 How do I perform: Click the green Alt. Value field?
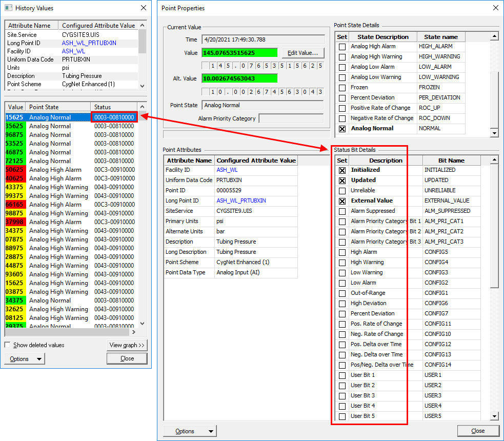pyautogui.click(x=239, y=78)
